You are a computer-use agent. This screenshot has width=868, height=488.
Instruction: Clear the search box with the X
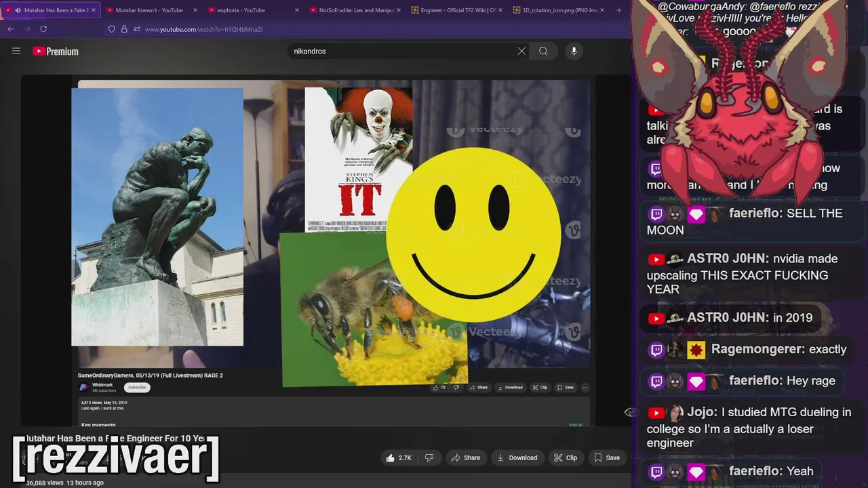[x=521, y=51]
